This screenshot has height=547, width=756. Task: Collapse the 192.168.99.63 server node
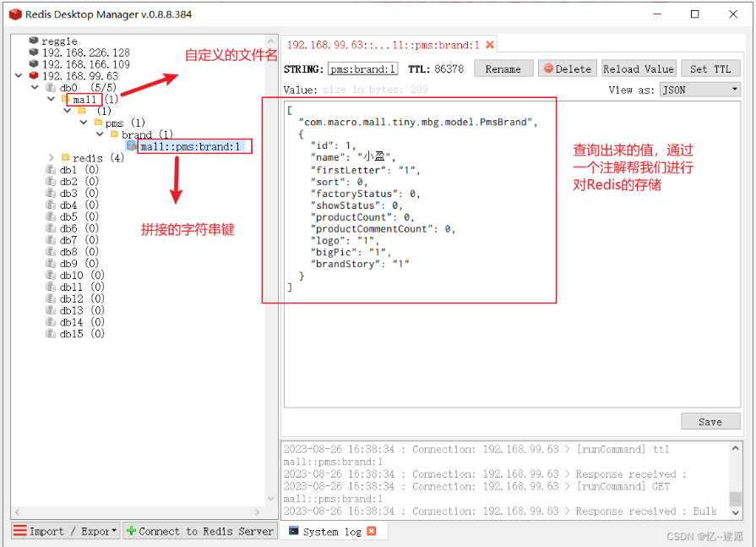click(x=19, y=75)
